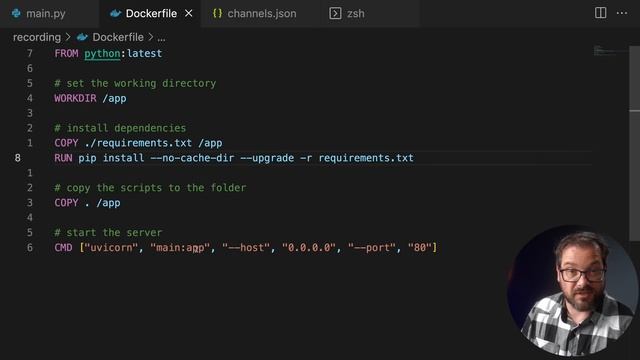This screenshot has height=360, width=640.
Task: Split the editor to the right
Action: point(600,13)
